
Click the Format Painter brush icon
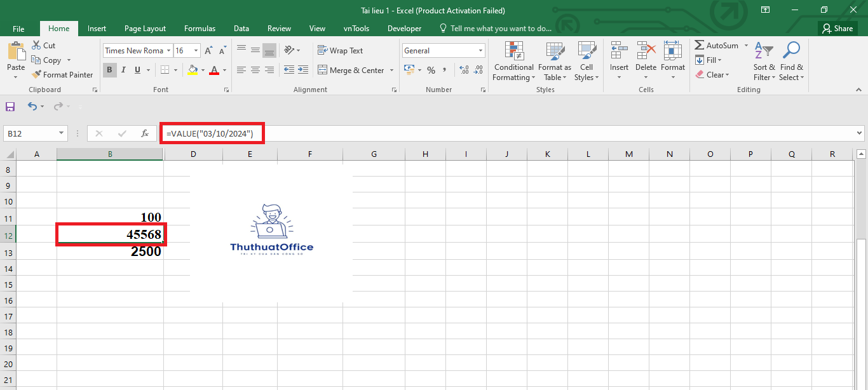point(37,74)
